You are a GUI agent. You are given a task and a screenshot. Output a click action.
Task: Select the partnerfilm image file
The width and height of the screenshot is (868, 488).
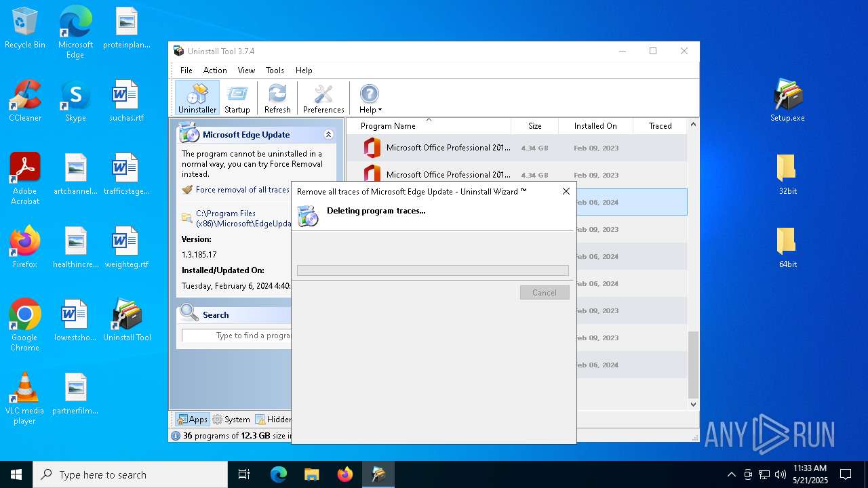[75, 394]
